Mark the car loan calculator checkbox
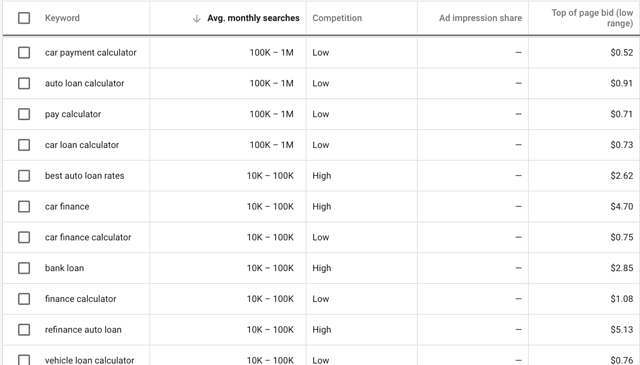640x365 pixels. pos(24,145)
